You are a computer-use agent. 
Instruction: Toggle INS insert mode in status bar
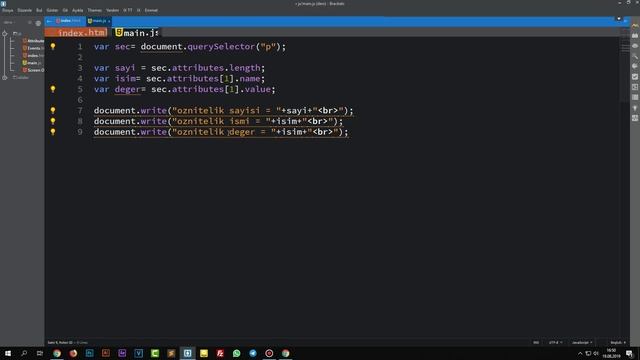[536, 343]
